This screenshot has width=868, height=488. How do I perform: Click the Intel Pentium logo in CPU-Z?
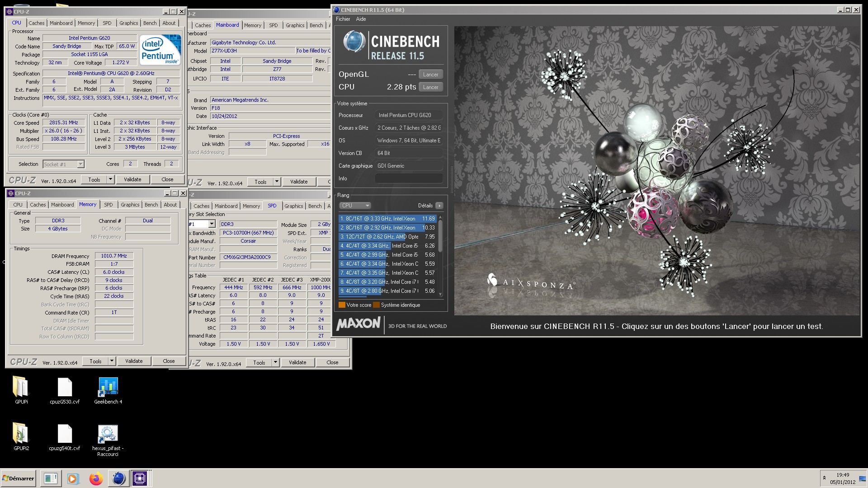(x=160, y=49)
